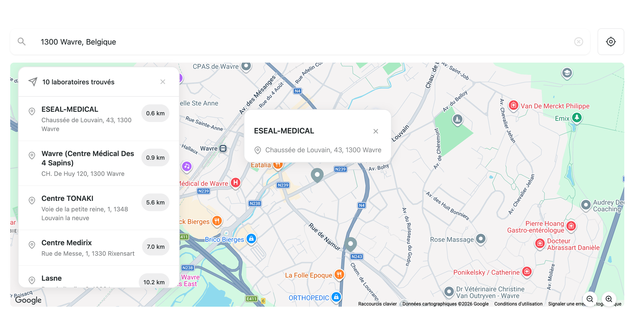Click Signaler une erreur cartographique link
This screenshot has width=644, height=325.
point(585,304)
